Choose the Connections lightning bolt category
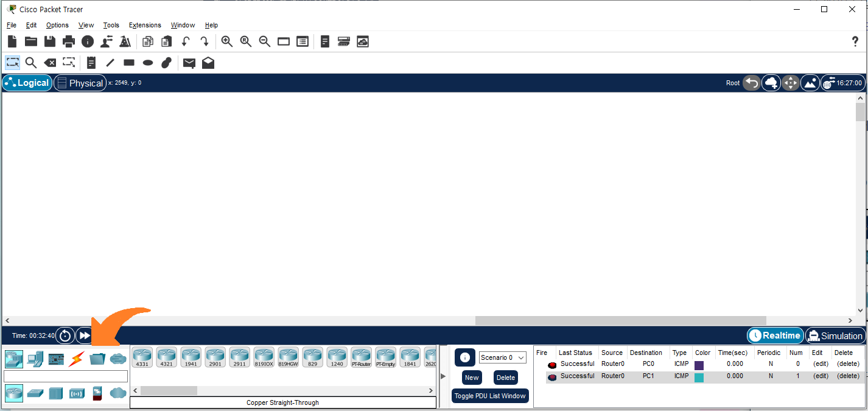The image size is (868, 411). (x=76, y=359)
